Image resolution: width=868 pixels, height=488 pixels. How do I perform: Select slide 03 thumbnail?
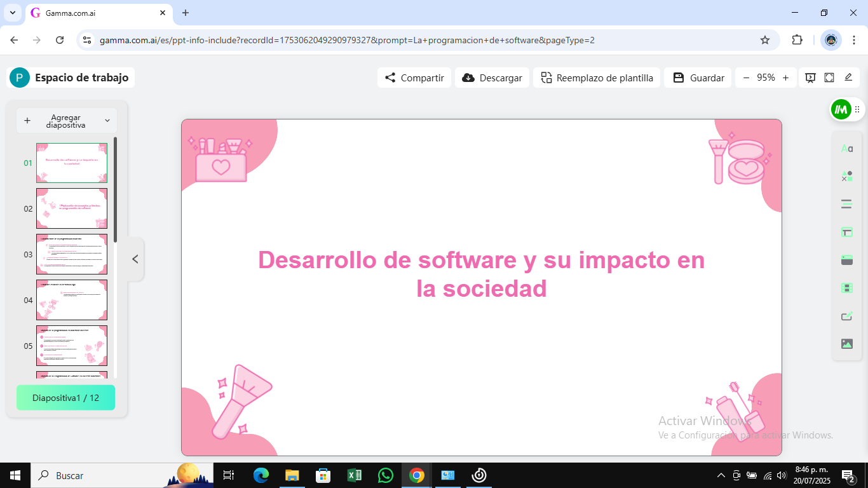coord(72,254)
